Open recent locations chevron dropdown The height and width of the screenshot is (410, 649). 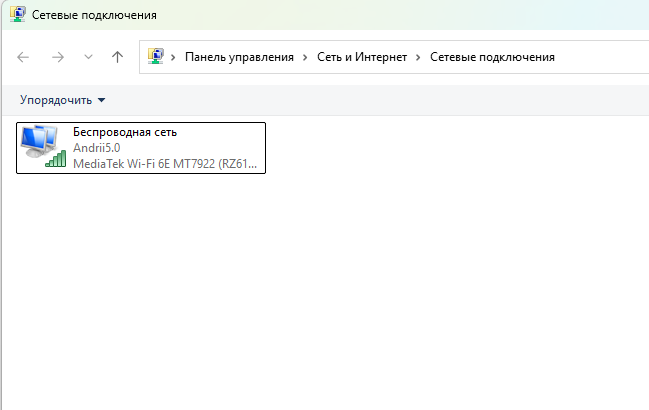point(88,57)
